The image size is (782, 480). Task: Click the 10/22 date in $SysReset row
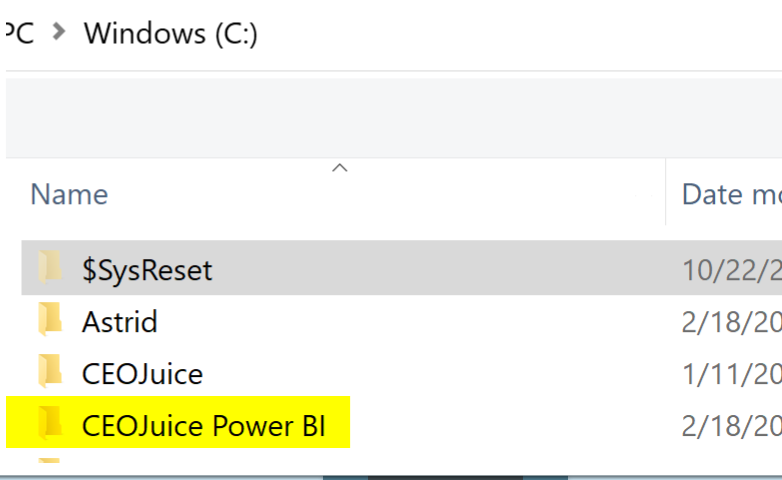point(732,270)
